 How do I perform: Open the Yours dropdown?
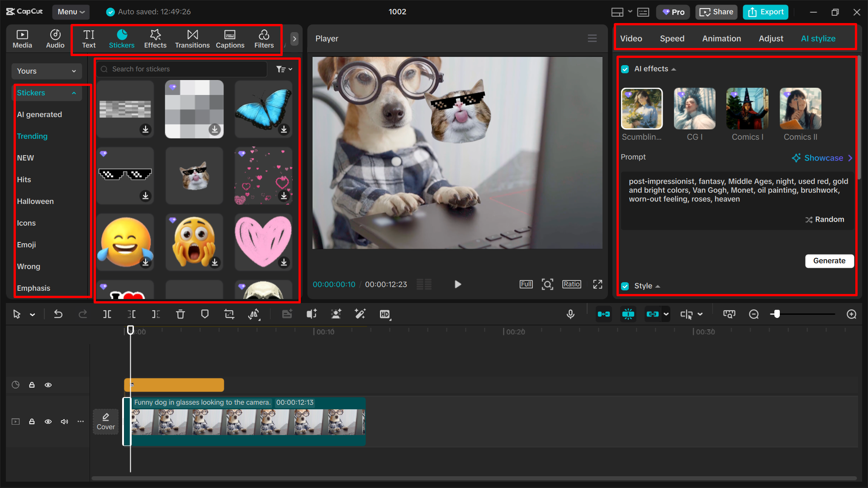[46, 71]
